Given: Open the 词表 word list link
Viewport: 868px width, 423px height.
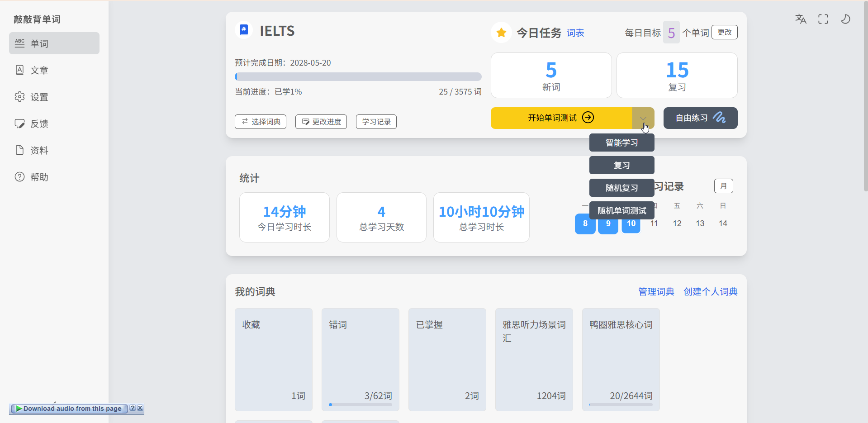Looking at the screenshot, I should tap(575, 33).
